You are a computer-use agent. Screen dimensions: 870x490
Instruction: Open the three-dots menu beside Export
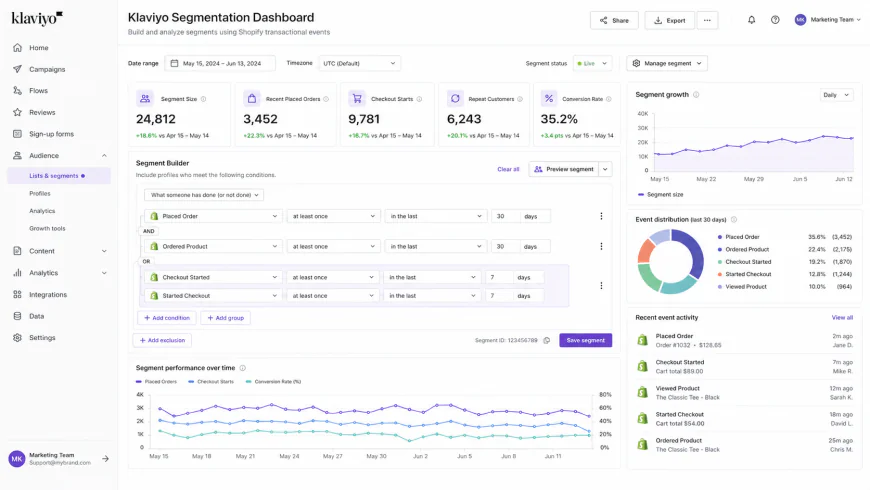[707, 21]
